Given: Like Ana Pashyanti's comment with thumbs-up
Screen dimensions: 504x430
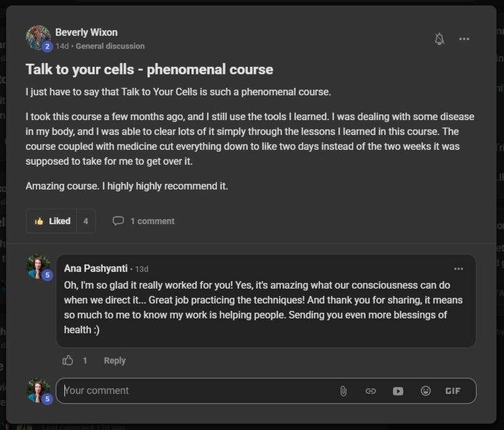Looking at the screenshot, I should 68,361.
